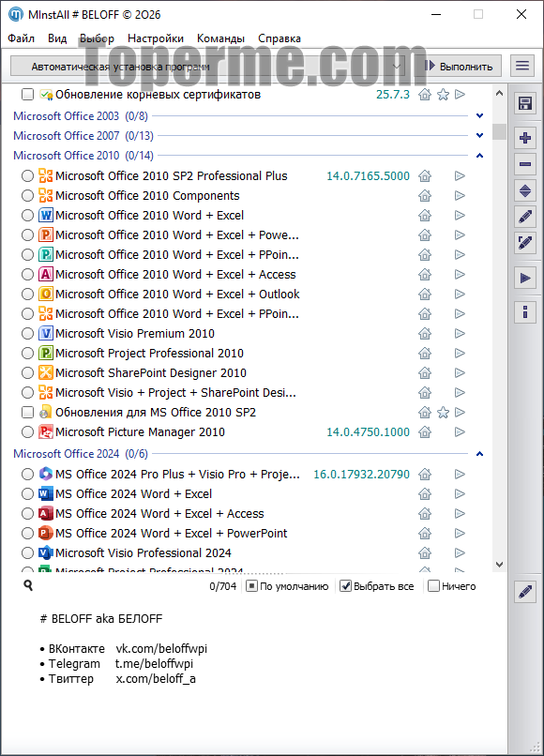The width and height of the screenshot is (544, 756).
Task: Run play icon for Office 2010 Word + Excel + Outlook
Action: click(460, 295)
